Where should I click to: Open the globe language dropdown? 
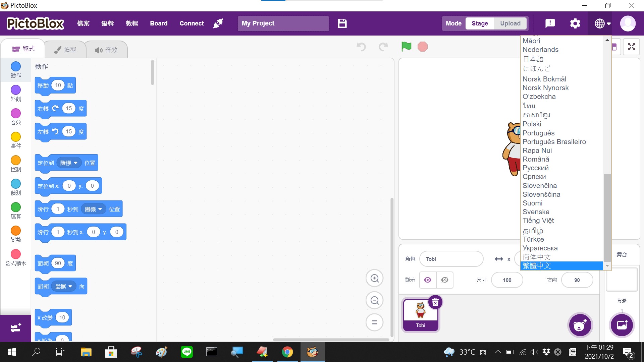tap(602, 23)
